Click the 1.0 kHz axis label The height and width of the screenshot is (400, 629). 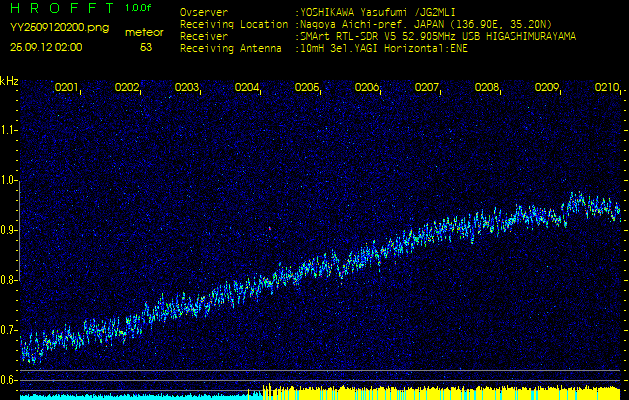point(9,180)
